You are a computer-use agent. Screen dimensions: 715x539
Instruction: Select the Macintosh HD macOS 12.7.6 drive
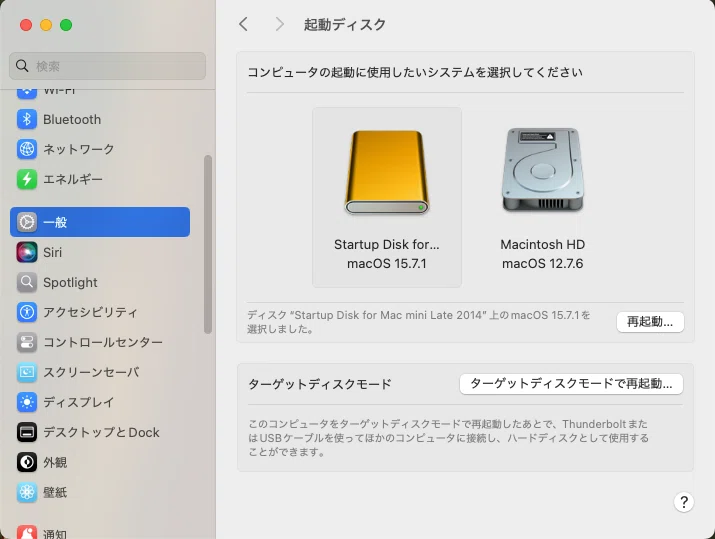click(543, 197)
